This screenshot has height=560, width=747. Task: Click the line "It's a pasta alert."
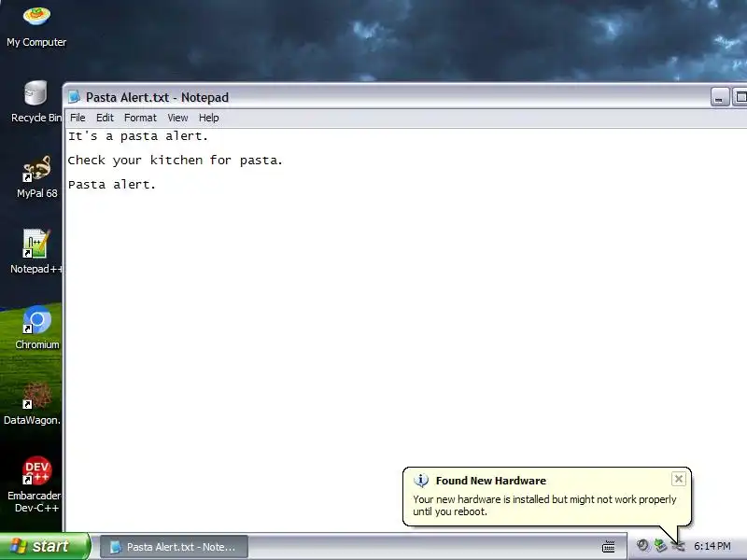coord(138,136)
